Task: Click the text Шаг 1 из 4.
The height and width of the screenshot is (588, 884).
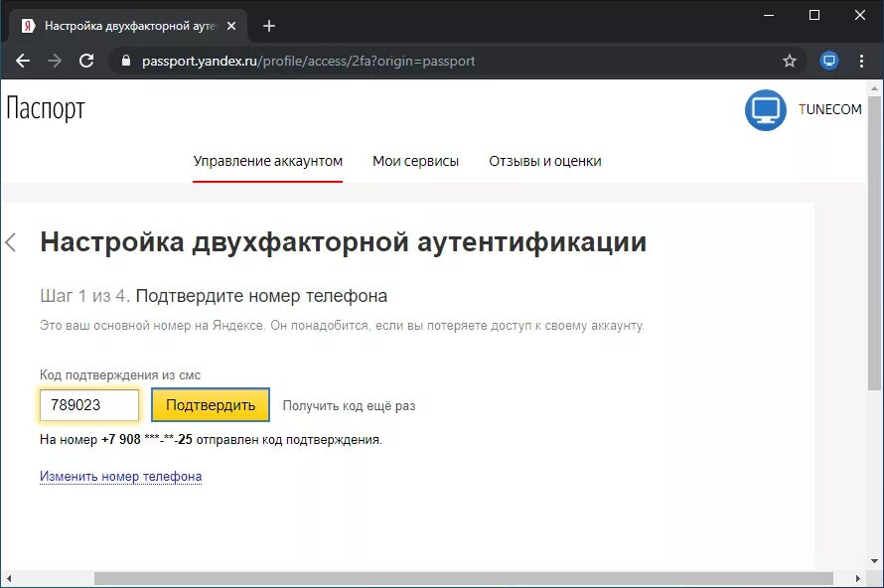Action: (x=84, y=296)
